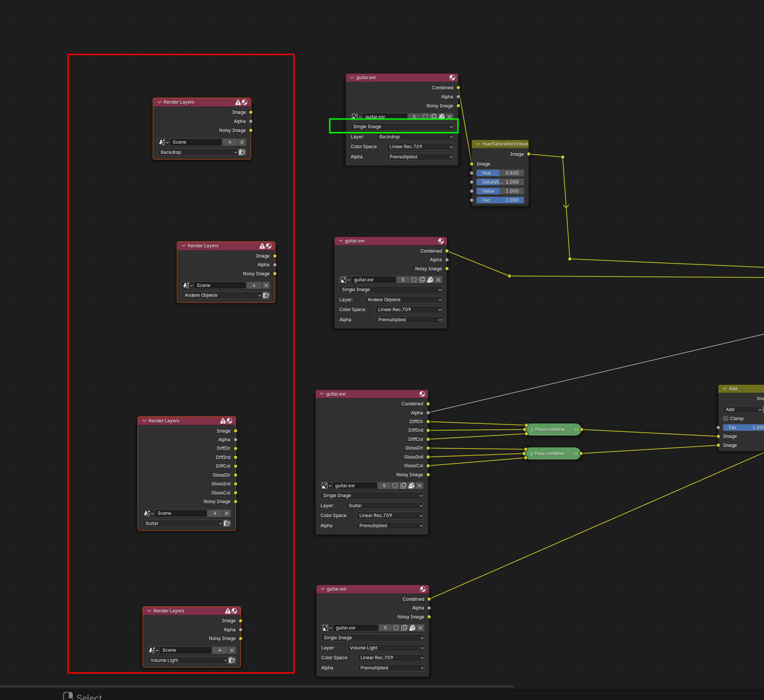Click the Select menu at the bottom

coord(88,696)
